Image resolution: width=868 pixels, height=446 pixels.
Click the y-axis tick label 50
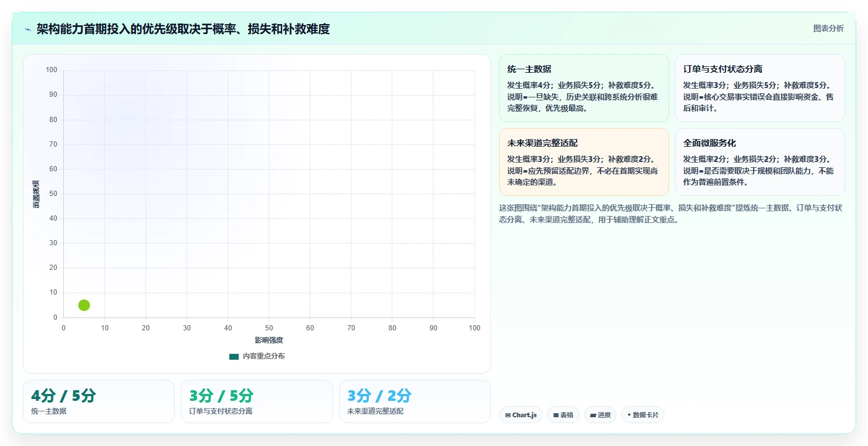click(53, 194)
